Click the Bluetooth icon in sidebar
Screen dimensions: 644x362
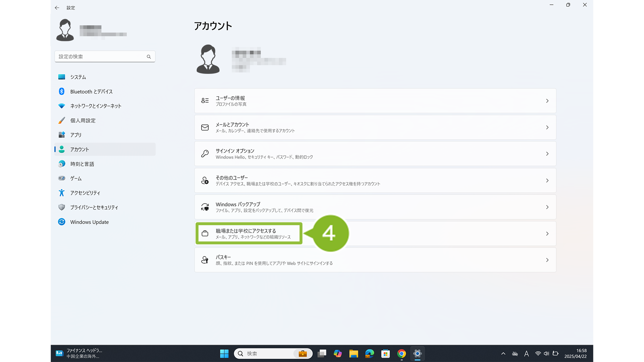coord(62,92)
